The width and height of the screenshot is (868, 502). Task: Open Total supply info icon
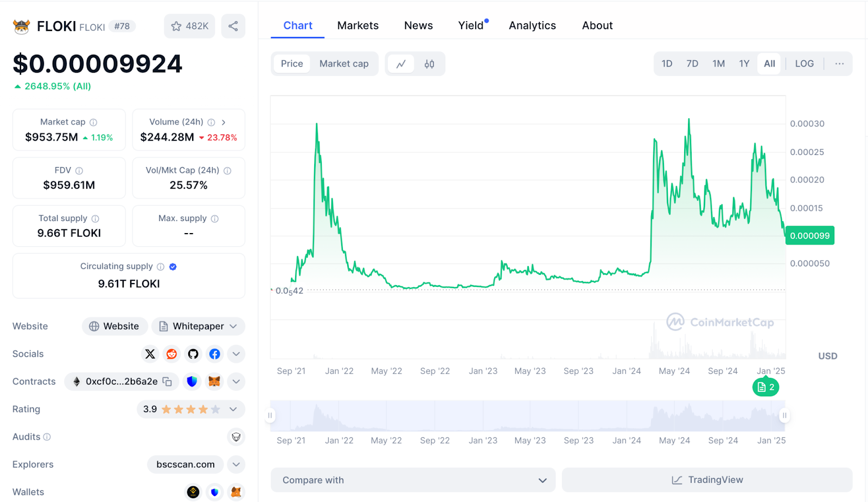pos(95,219)
